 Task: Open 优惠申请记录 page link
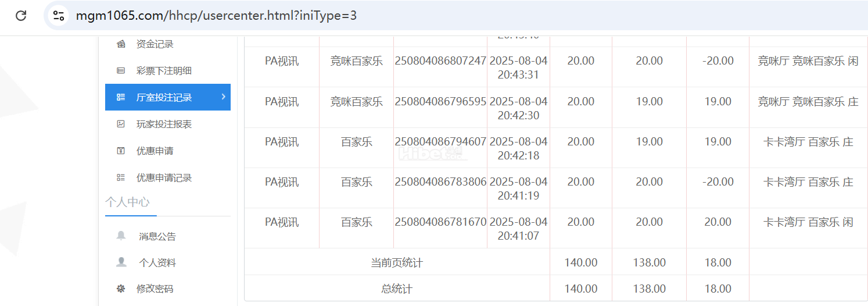pyautogui.click(x=164, y=177)
